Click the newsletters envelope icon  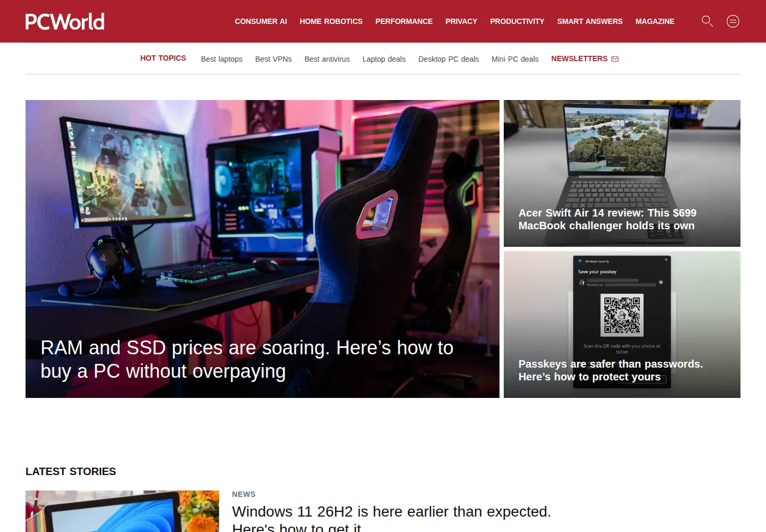click(615, 59)
